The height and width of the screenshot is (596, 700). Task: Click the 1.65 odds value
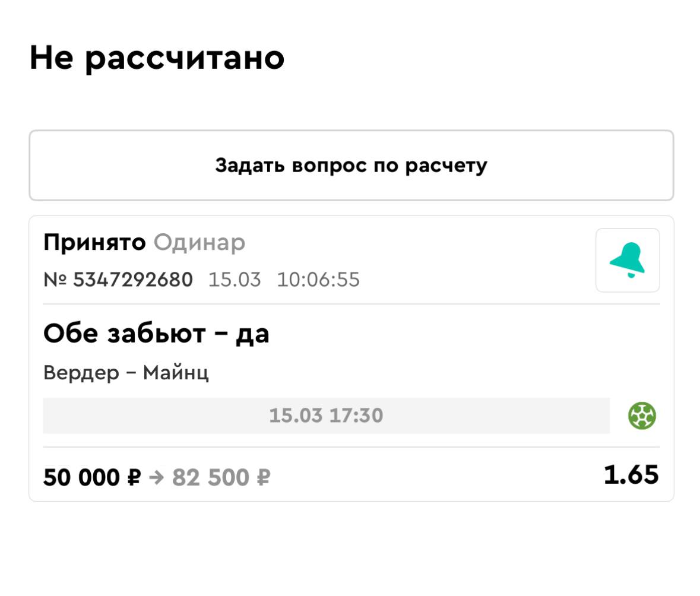coord(631,475)
